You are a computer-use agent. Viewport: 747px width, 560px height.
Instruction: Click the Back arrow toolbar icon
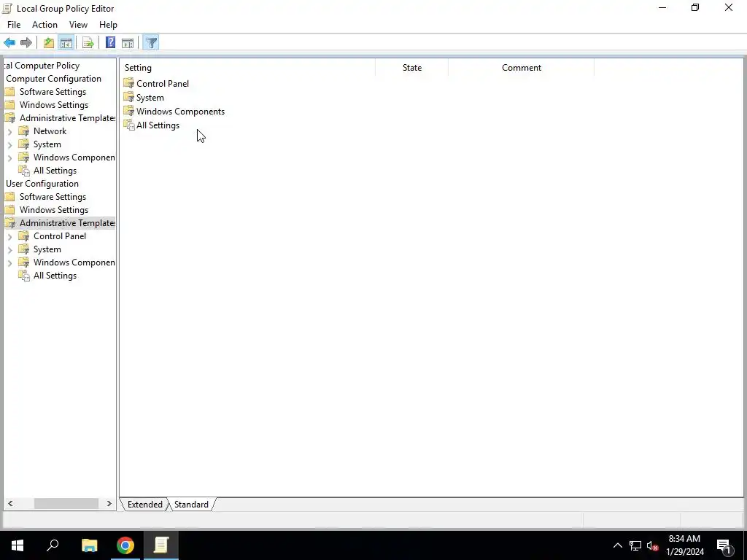(x=9, y=43)
